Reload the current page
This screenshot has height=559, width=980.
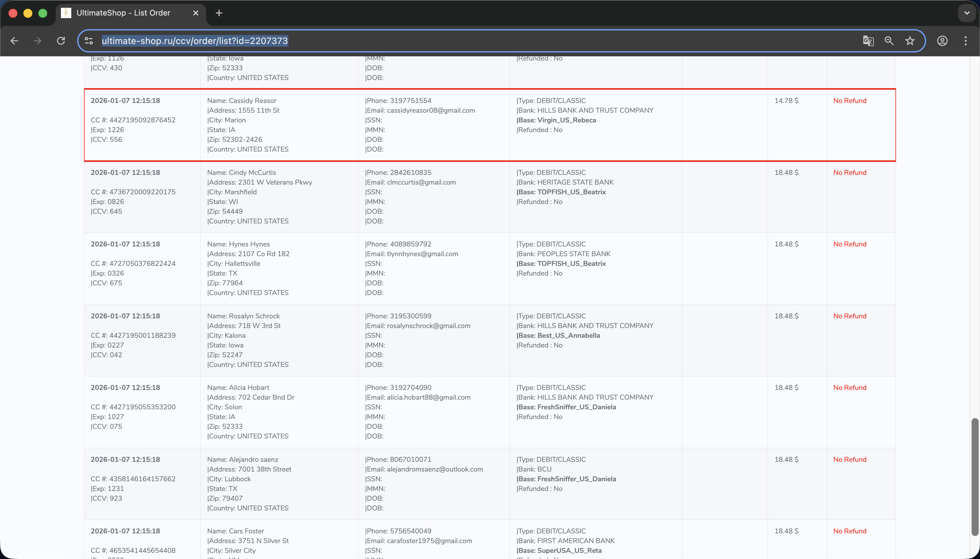[61, 41]
